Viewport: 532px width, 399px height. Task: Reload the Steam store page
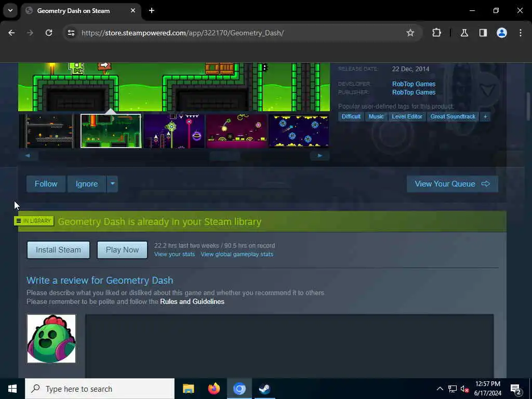click(x=49, y=33)
